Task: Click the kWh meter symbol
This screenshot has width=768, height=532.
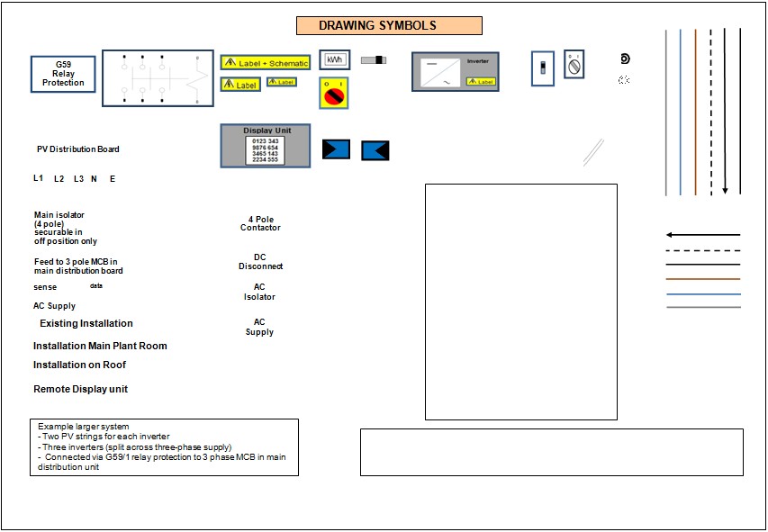Action: click(334, 60)
